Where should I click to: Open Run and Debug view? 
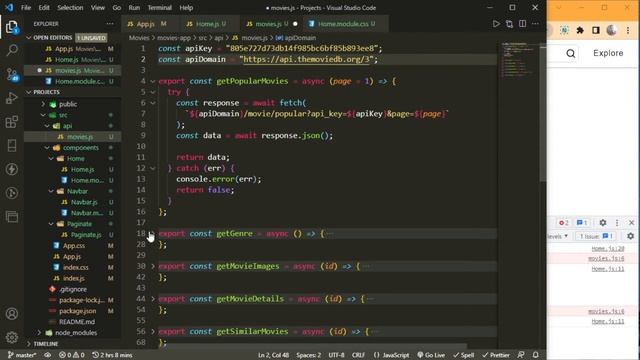(12, 98)
